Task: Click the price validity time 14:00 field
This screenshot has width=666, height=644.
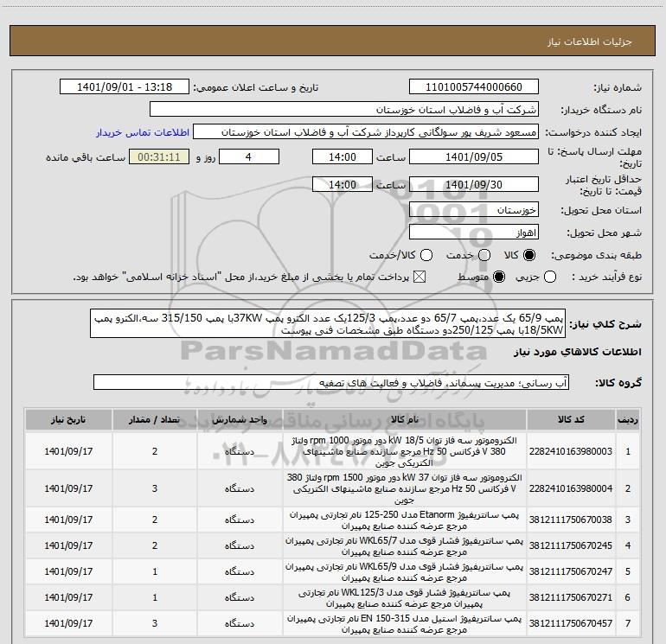Action: (x=343, y=184)
